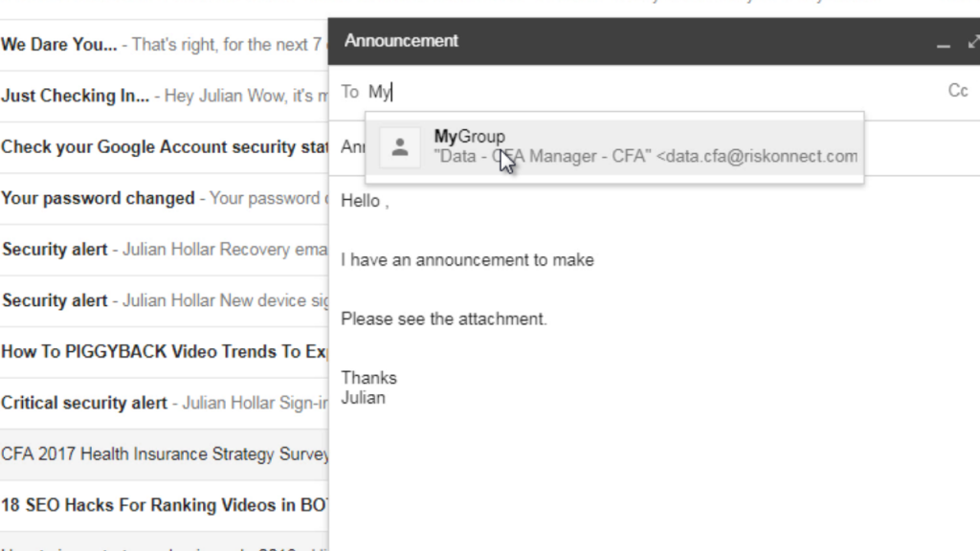This screenshot has height=551, width=980.
Task: Click the To recipients field
Action: (x=657, y=93)
